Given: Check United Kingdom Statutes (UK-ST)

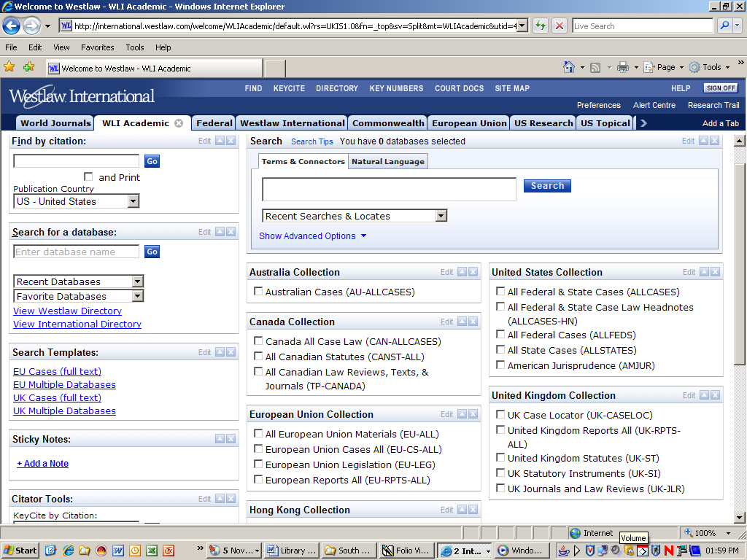Looking at the screenshot, I should tap(500, 458).
